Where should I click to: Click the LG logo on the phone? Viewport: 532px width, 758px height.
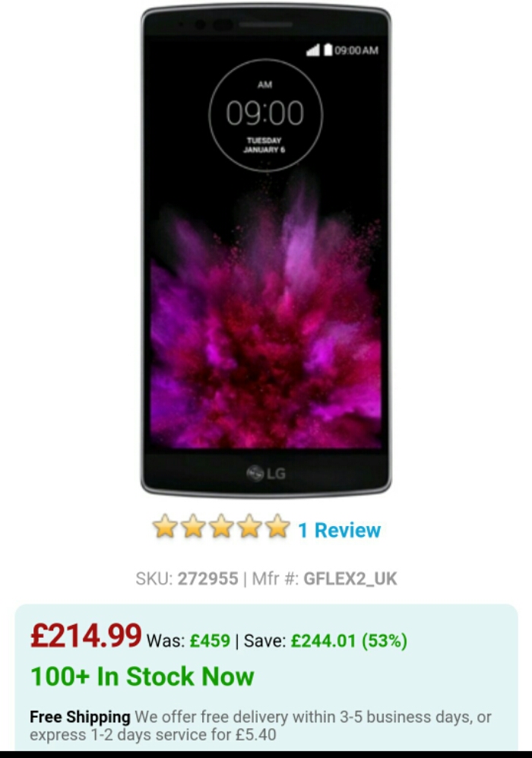266,473
